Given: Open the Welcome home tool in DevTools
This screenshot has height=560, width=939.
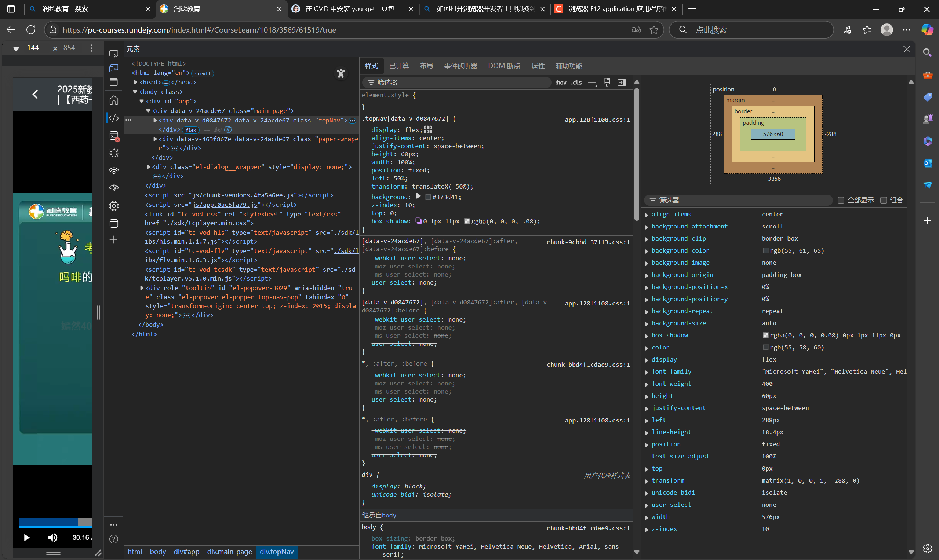Looking at the screenshot, I should click(114, 100).
